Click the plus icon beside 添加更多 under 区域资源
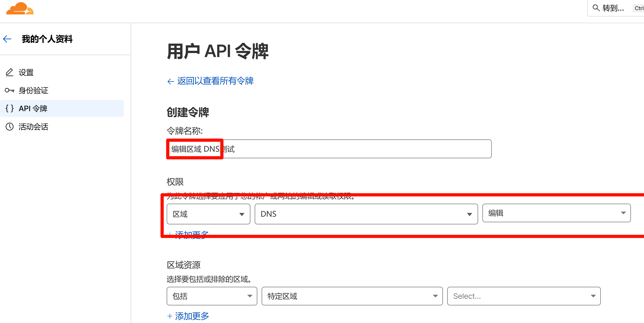Image resolution: width=644 pixels, height=323 pixels. point(170,316)
